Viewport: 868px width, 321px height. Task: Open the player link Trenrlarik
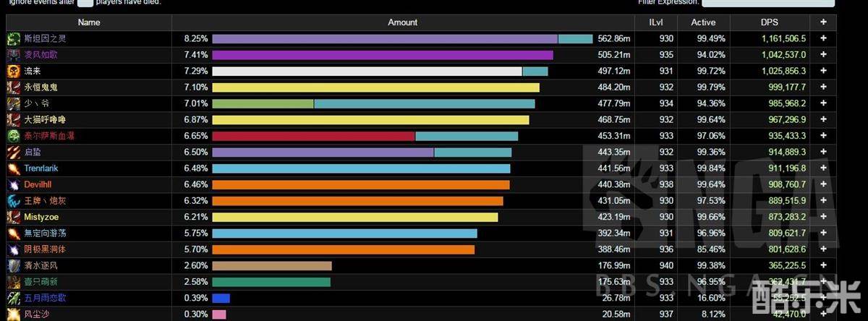coord(41,168)
